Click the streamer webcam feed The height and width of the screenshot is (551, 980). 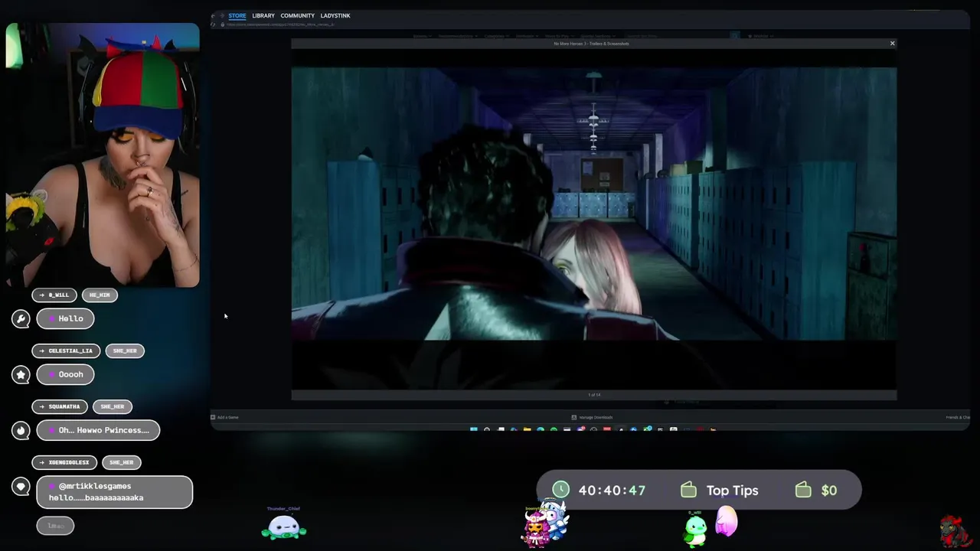[103, 155]
